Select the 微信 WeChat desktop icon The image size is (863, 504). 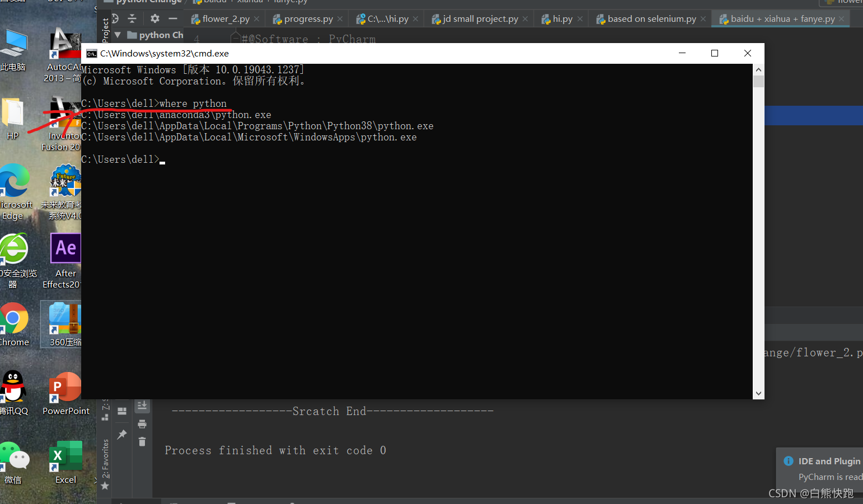tap(13, 463)
